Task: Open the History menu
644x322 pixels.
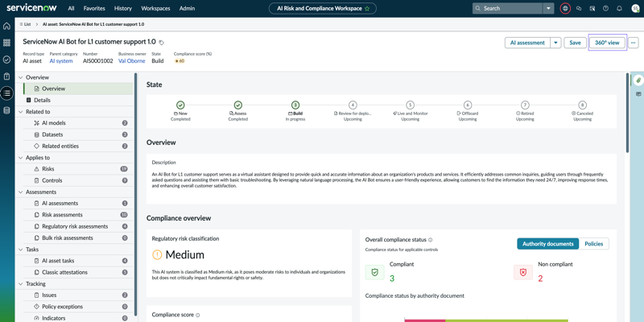Action: [123, 8]
